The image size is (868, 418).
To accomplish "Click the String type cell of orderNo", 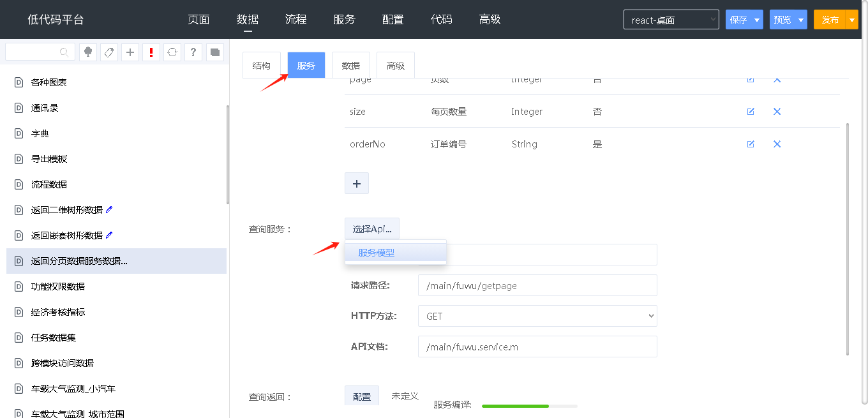I will click(524, 144).
